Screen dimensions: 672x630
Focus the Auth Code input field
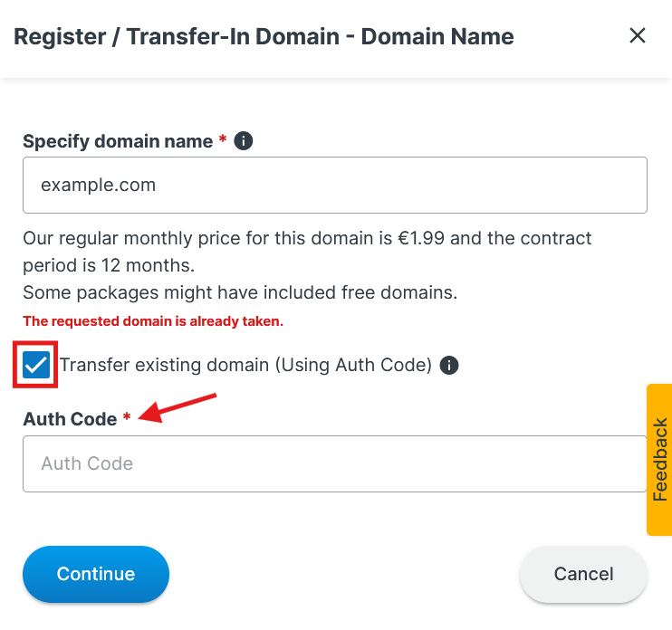point(334,463)
